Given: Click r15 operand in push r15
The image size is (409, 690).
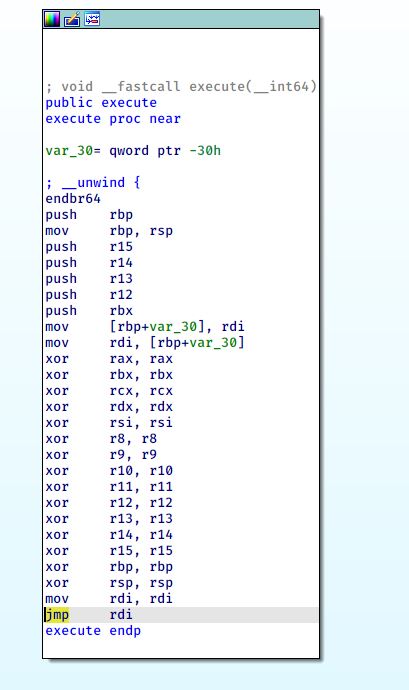Looking at the screenshot, I should coord(121,247).
